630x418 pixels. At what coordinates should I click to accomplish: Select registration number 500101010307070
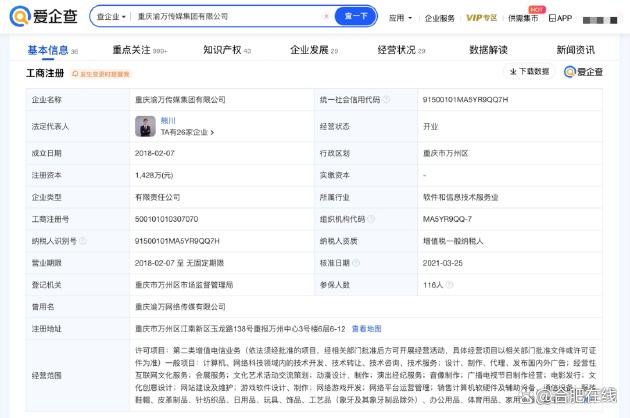tap(166, 219)
